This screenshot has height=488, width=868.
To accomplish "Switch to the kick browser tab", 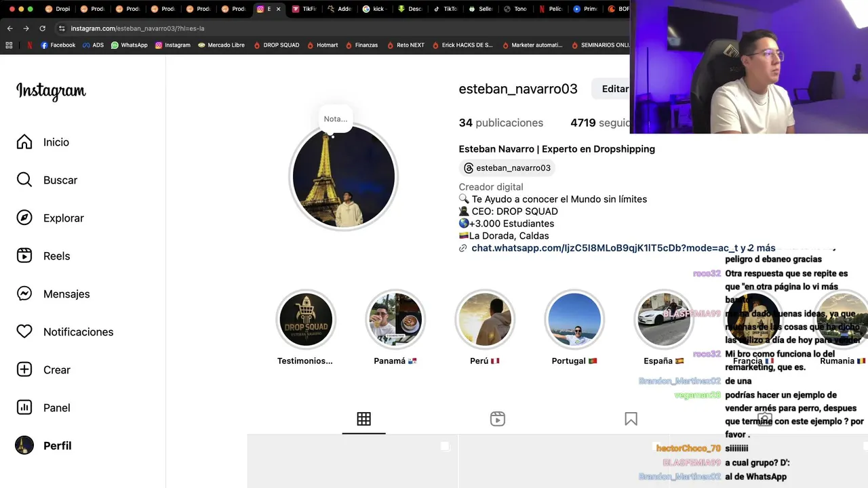I will 374,9.
